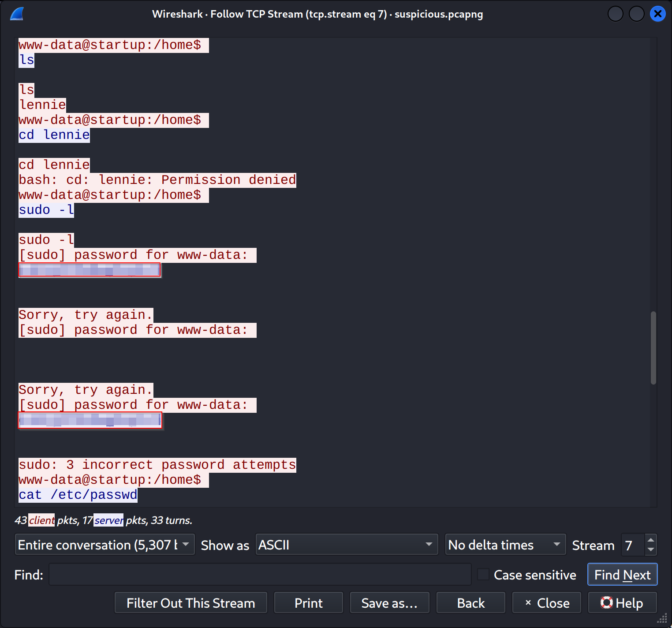The width and height of the screenshot is (672, 628).
Task: Click the maximize window circle button
Action: click(636, 14)
